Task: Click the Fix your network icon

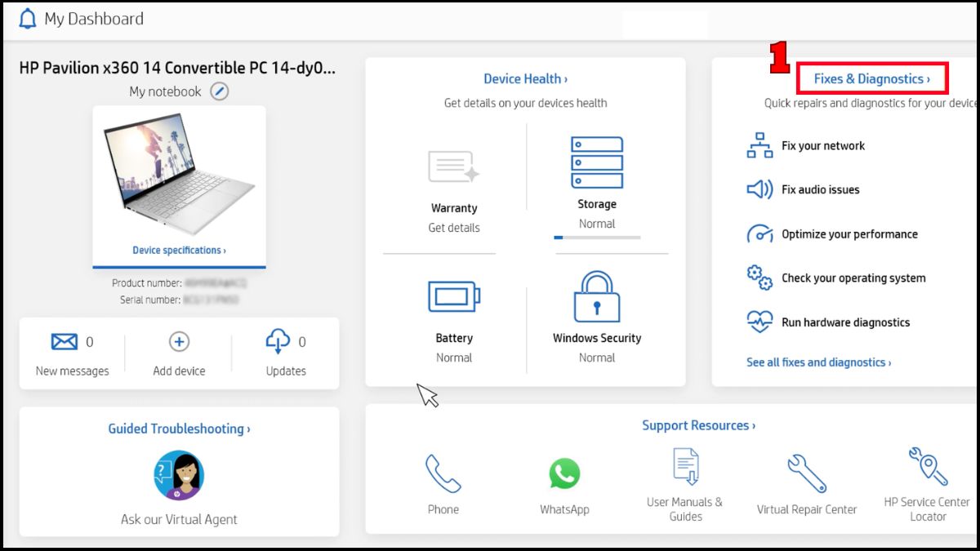Action: click(x=759, y=145)
